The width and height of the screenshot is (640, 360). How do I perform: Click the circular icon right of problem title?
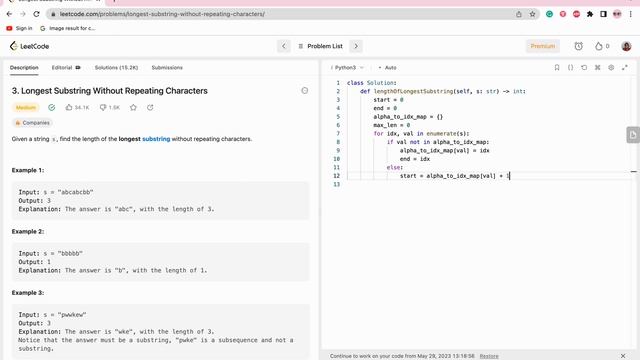click(x=304, y=91)
